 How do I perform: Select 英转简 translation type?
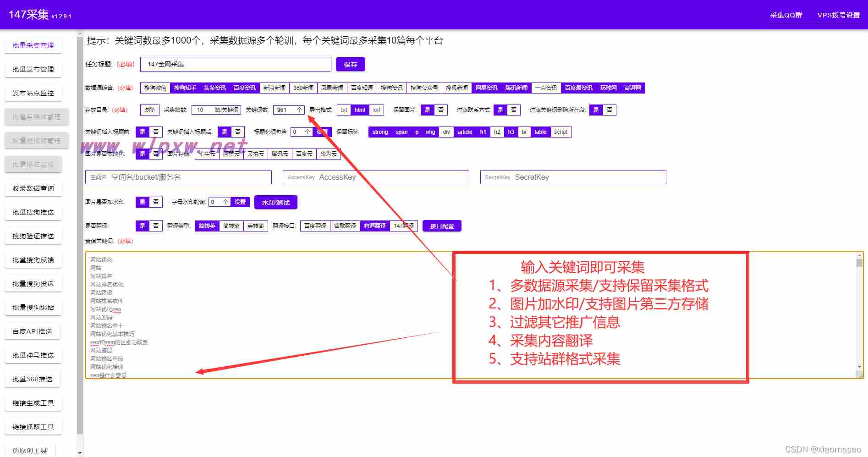coord(256,226)
